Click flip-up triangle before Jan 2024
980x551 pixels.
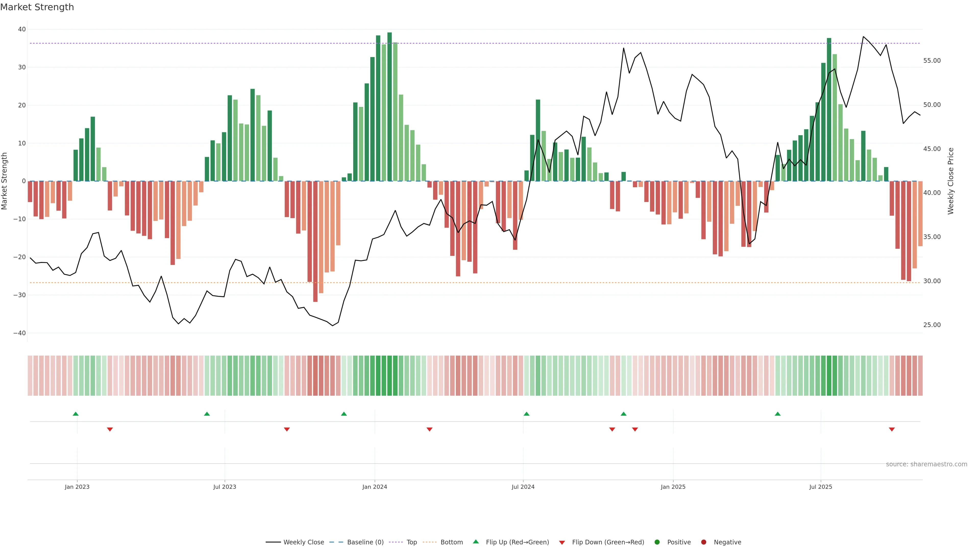[344, 414]
